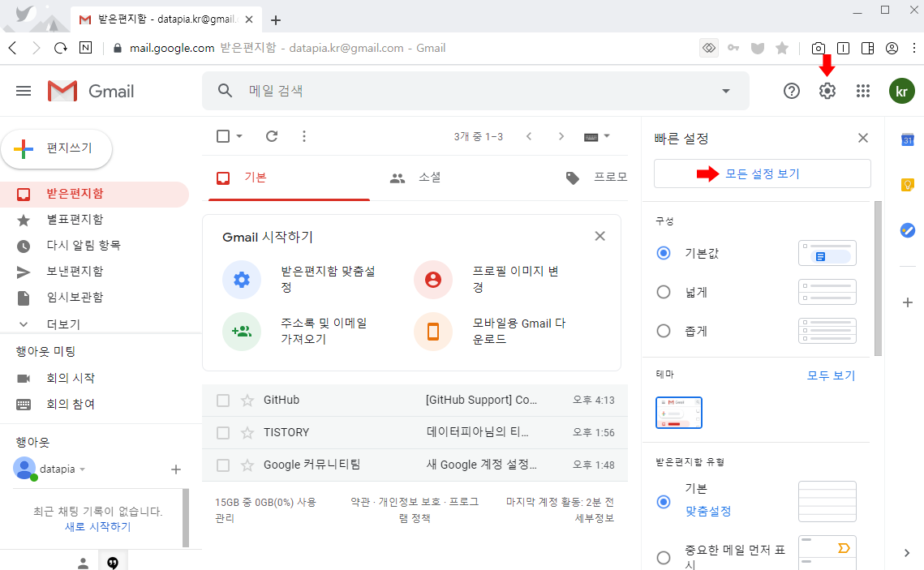Viewport: 924px width, 570px height.
Task: Reload the page in the browser
Action: [x=61, y=49]
